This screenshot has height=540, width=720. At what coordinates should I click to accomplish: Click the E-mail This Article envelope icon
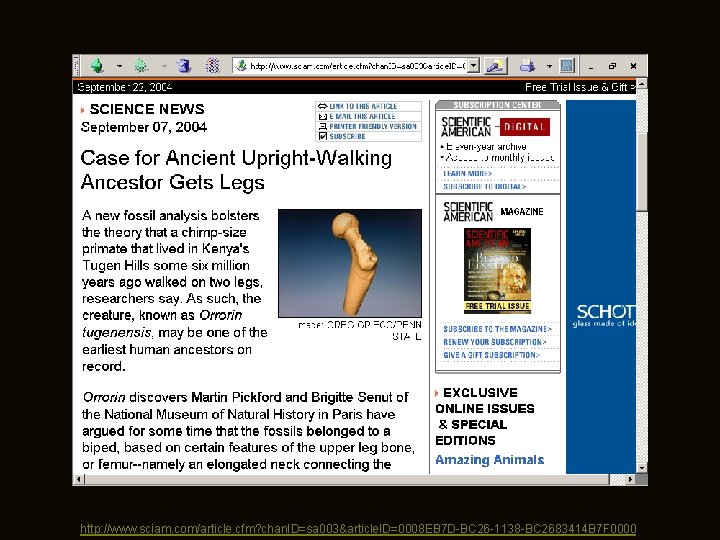click(322, 117)
